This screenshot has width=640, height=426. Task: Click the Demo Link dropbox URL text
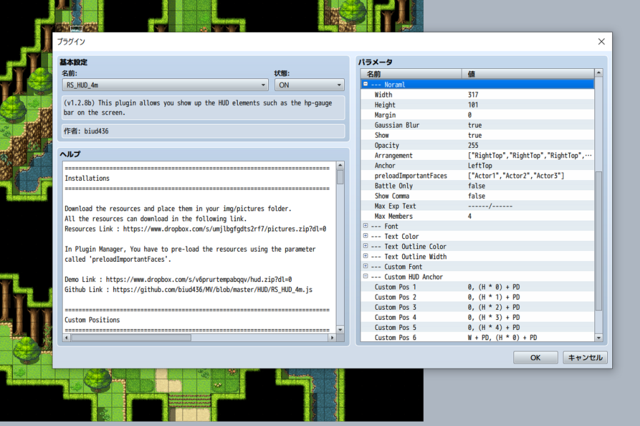(x=199, y=280)
